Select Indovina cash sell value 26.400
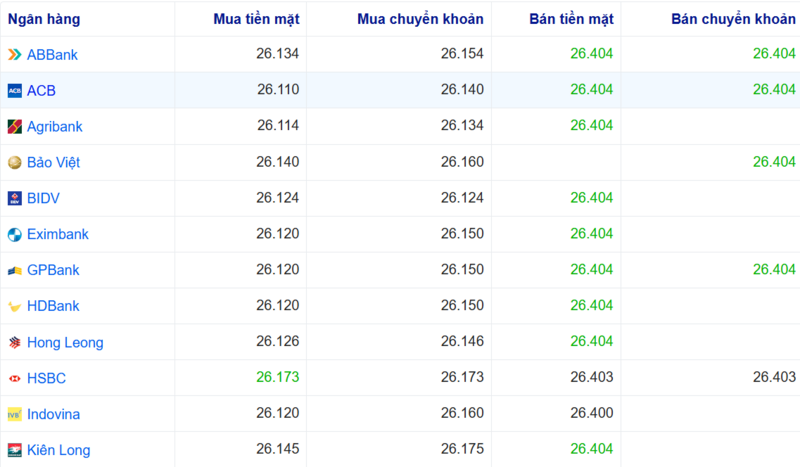800x467 pixels. pos(592,413)
